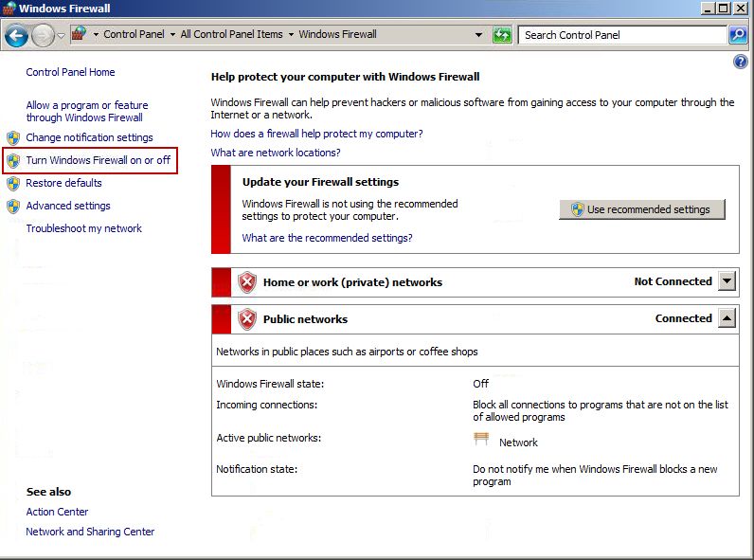Expand arrow after Control Panel breadcrumb

point(172,35)
